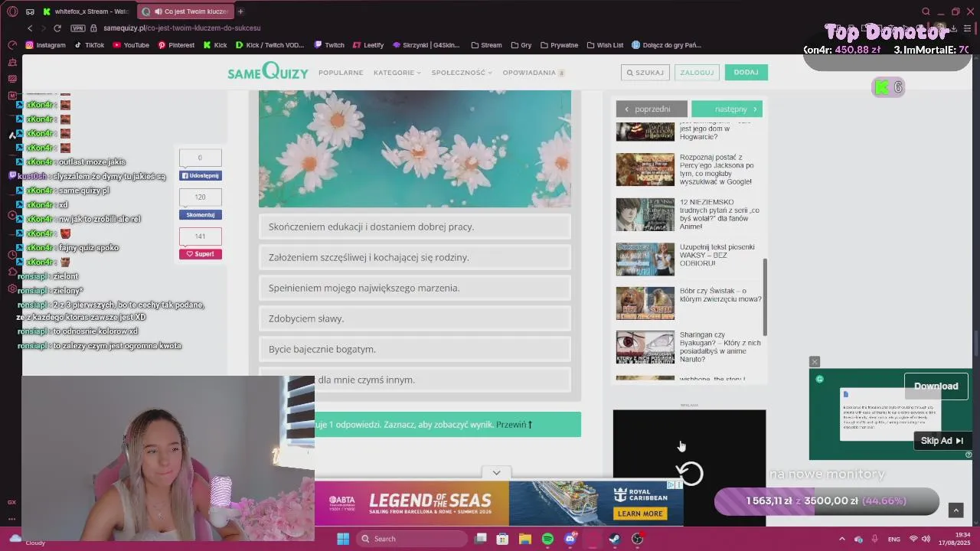Open the Sharingan czy Byakugan quiz thumbnail

[645, 347]
